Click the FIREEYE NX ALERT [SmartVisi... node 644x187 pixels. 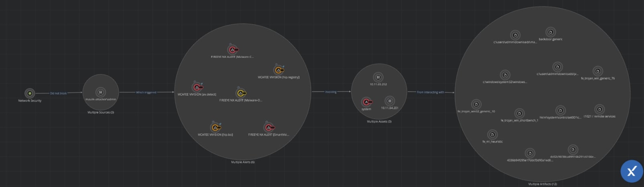click(x=268, y=128)
